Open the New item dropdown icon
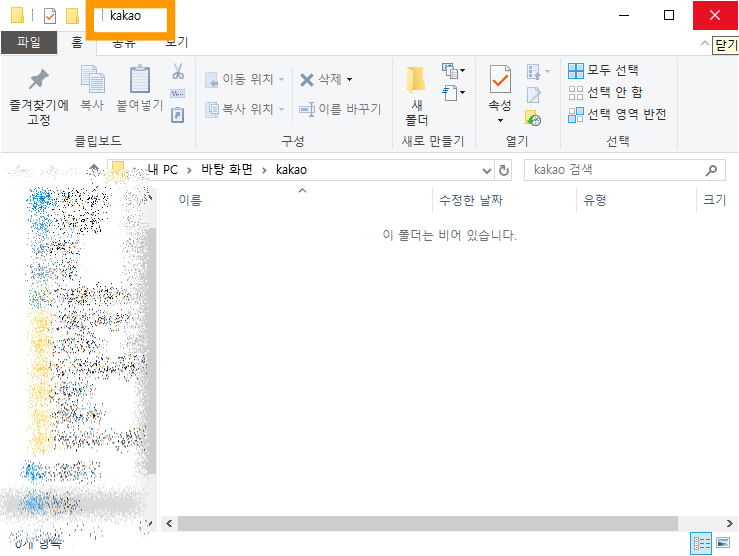 coord(453,71)
